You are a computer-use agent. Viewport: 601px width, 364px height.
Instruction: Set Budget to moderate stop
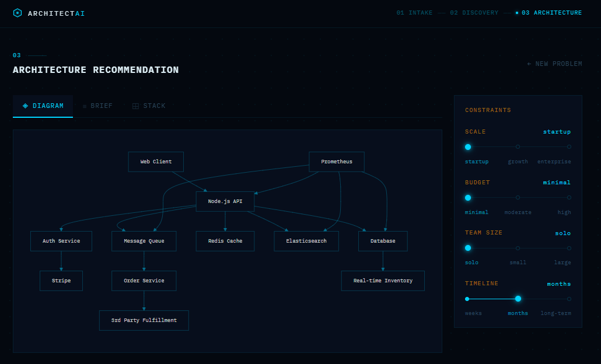[518, 198]
